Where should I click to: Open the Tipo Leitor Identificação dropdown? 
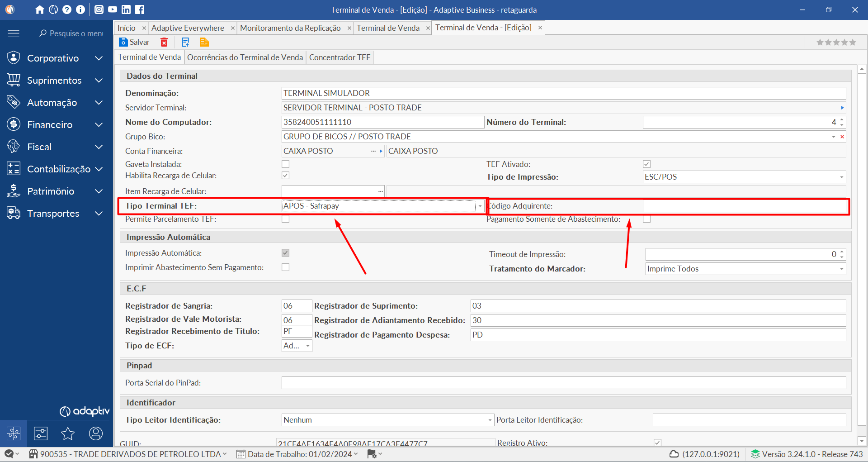click(490, 420)
